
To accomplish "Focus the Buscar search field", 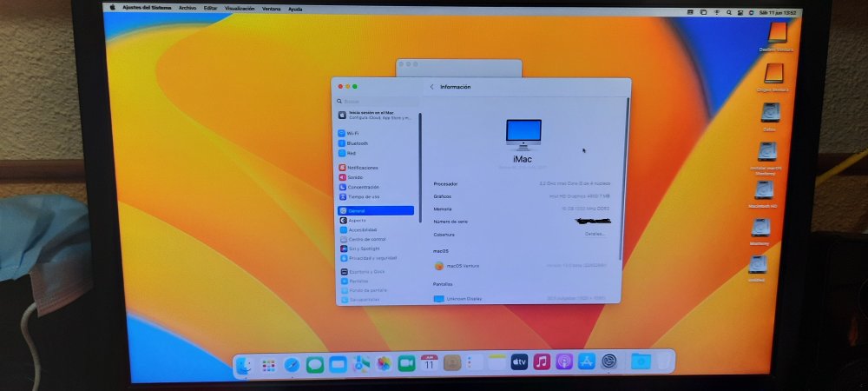I will pyautogui.click(x=378, y=102).
